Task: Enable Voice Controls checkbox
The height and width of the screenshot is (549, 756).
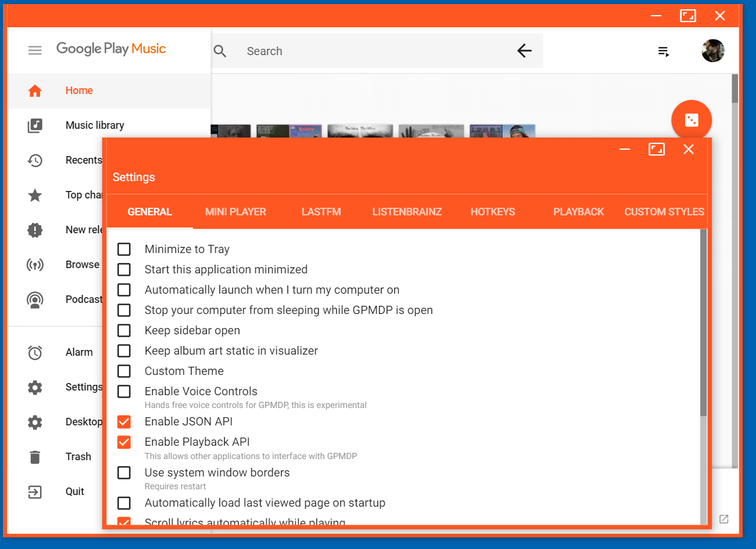Action: tap(124, 391)
